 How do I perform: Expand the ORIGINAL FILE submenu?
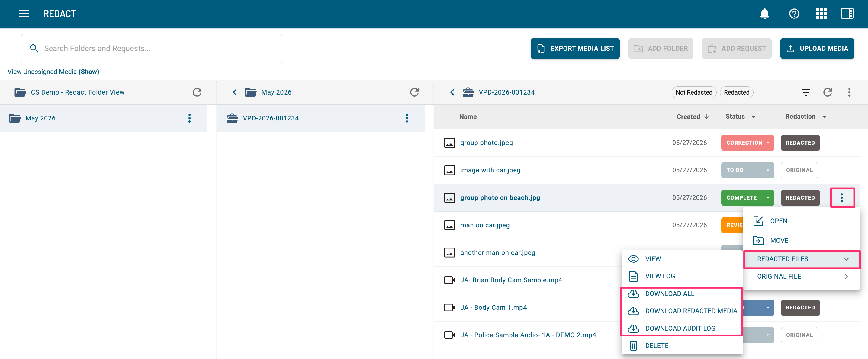(802, 277)
